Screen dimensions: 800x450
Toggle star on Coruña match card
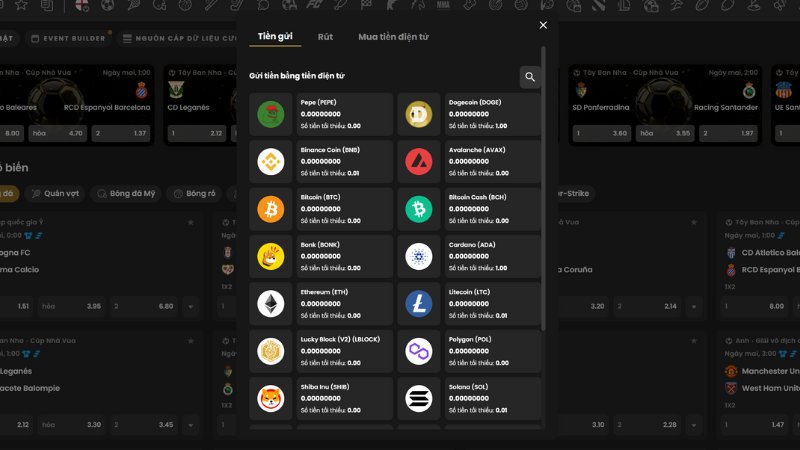pos(694,222)
